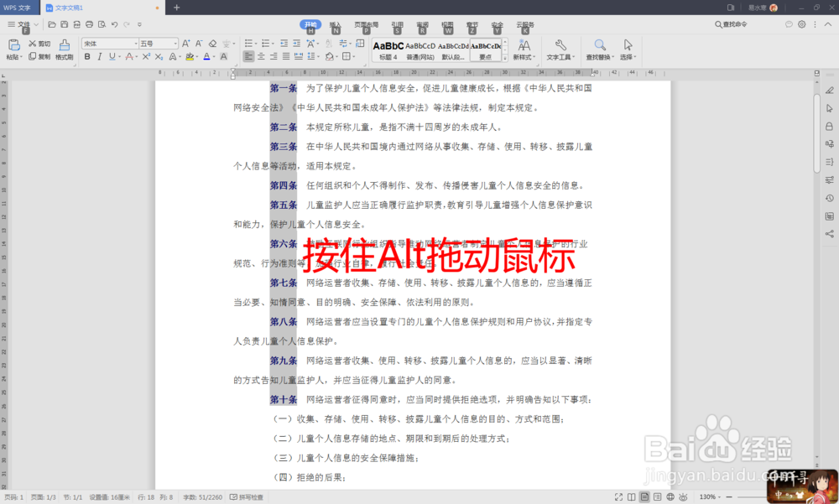
Task: Clear character formatting with the eraser icon
Action: (x=212, y=44)
